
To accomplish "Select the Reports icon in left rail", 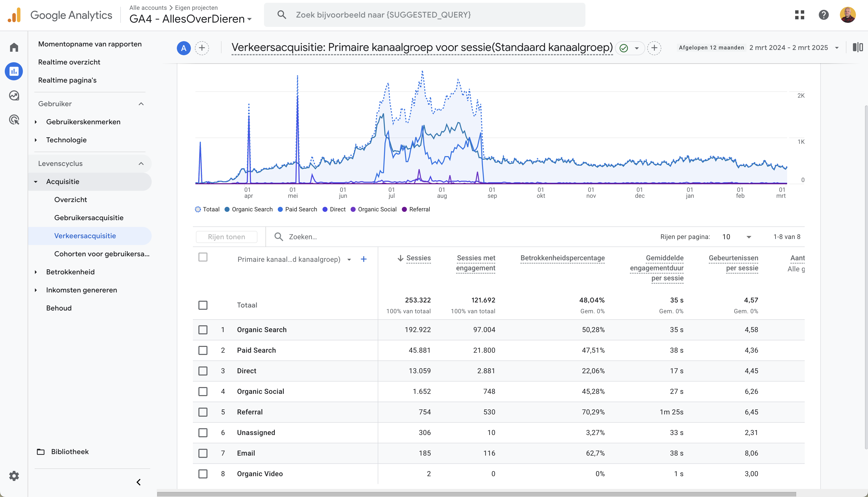I will point(14,71).
